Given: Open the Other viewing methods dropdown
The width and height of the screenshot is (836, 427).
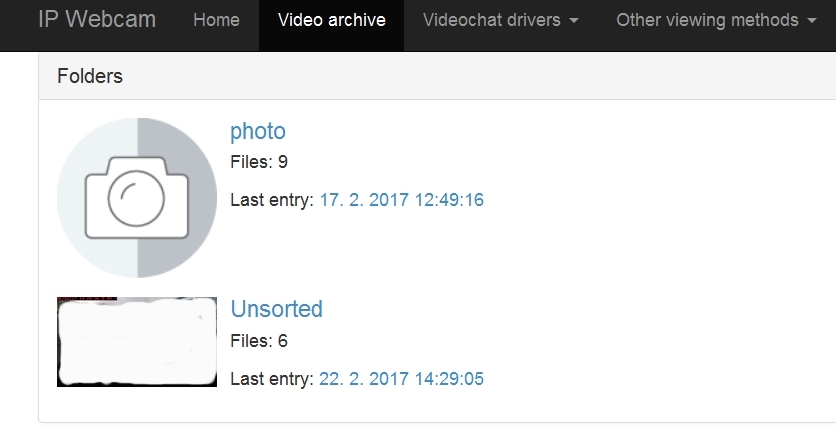Looking at the screenshot, I should [707, 20].
